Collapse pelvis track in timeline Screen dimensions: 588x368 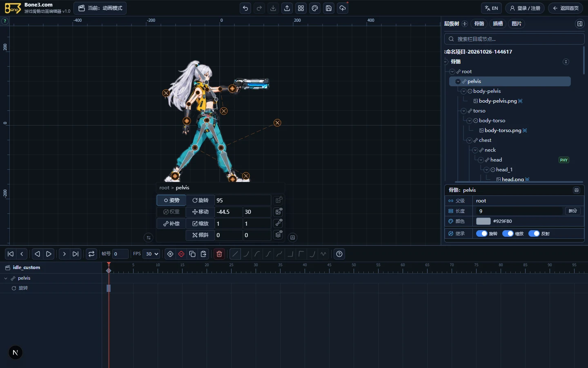click(x=6, y=278)
